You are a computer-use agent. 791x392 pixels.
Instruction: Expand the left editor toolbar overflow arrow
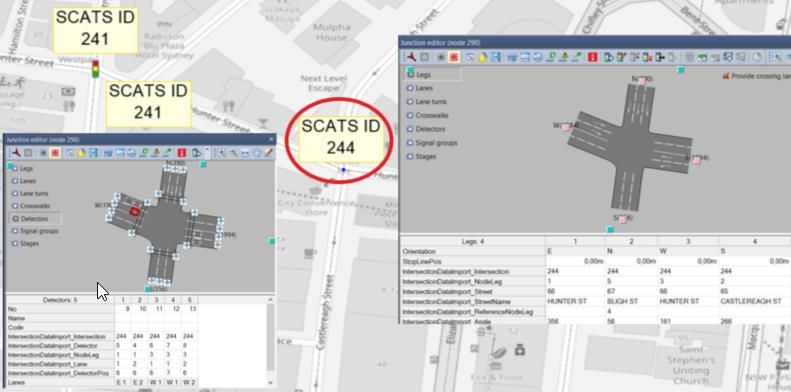tap(207, 150)
